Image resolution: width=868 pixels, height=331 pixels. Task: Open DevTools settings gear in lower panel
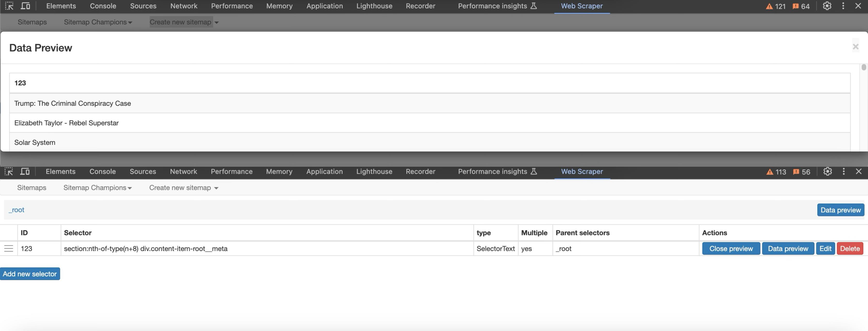point(827,171)
